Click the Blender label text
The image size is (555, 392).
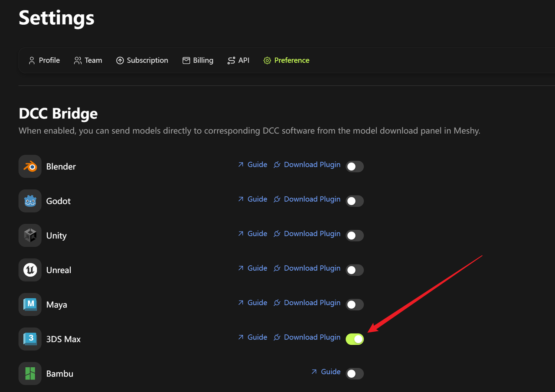coord(61,167)
